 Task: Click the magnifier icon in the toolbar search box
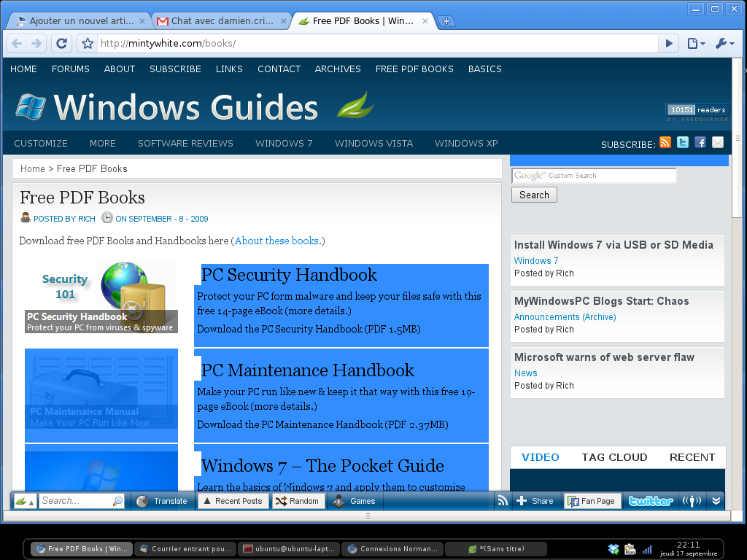click(x=117, y=501)
